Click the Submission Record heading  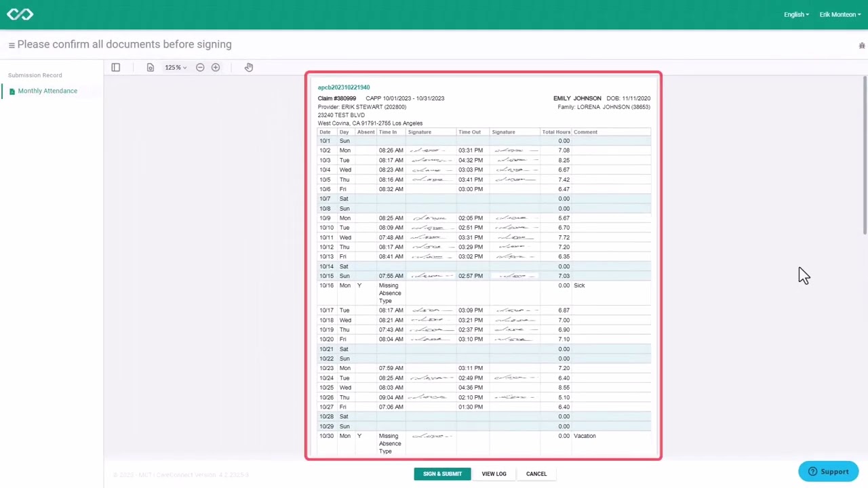click(35, 75)
